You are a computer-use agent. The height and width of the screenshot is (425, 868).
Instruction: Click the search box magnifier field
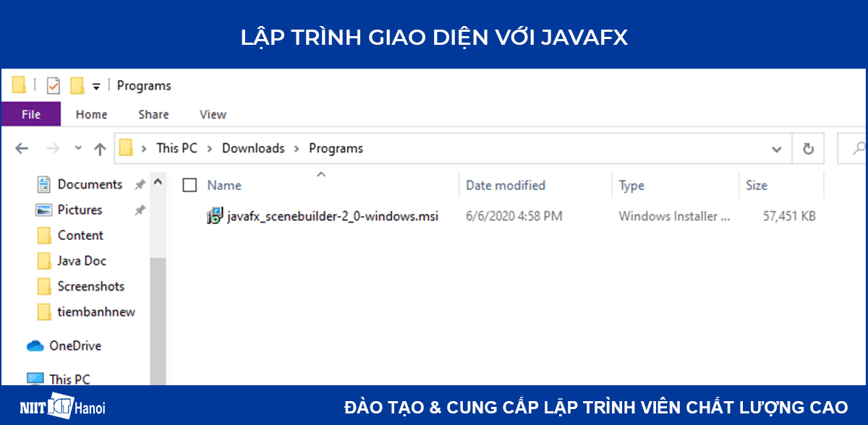(852, 149)
